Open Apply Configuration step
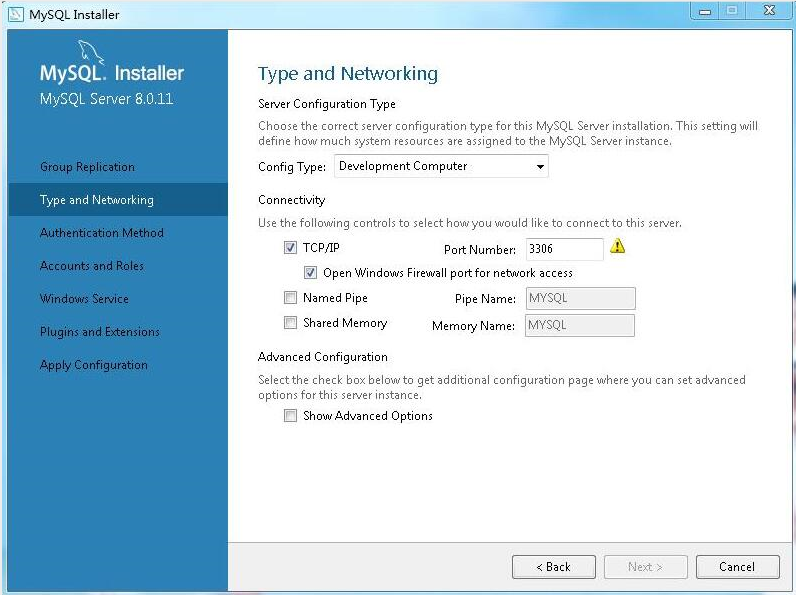This screenshot has width=796, height=595. click(x=93, y=365)
